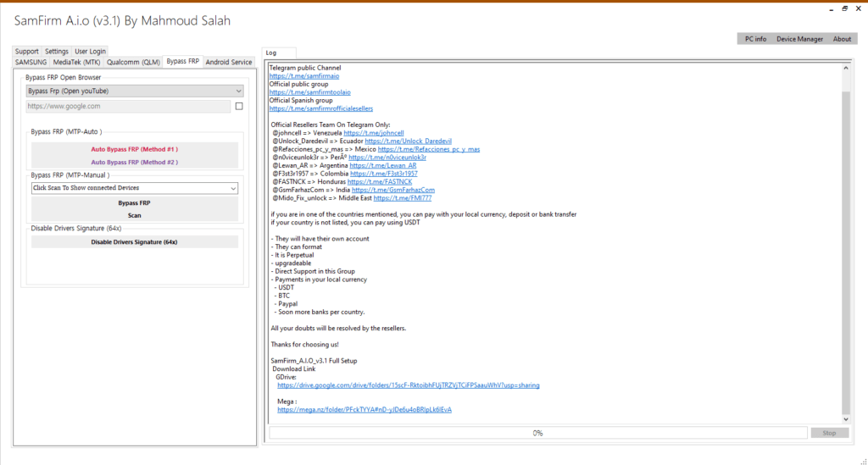Click the Bypass FRP manual button

[135, 203]
